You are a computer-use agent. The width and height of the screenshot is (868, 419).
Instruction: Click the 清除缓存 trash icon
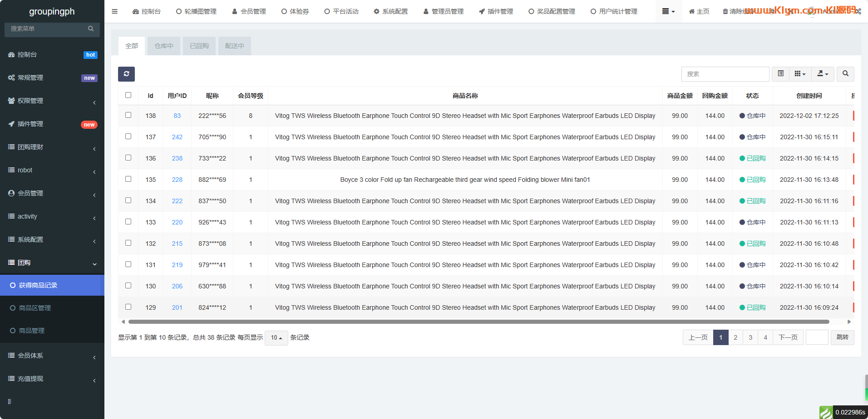click(725, 11)
